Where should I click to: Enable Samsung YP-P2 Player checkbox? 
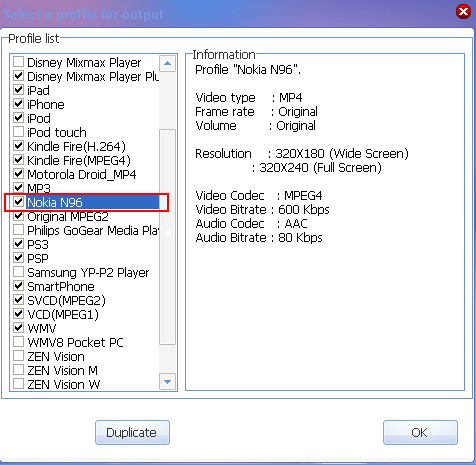tap(18, 272)
